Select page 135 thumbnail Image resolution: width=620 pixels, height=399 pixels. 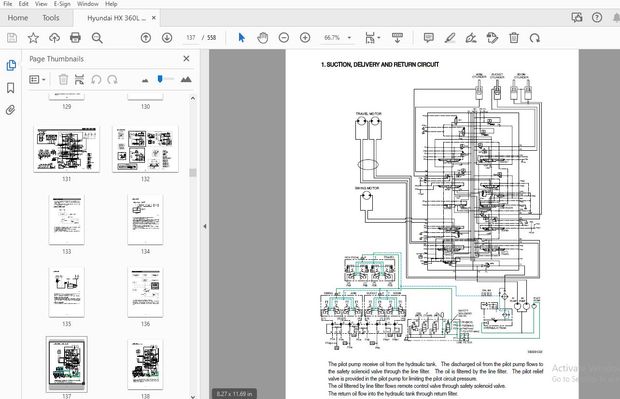(x=66, y=292)
